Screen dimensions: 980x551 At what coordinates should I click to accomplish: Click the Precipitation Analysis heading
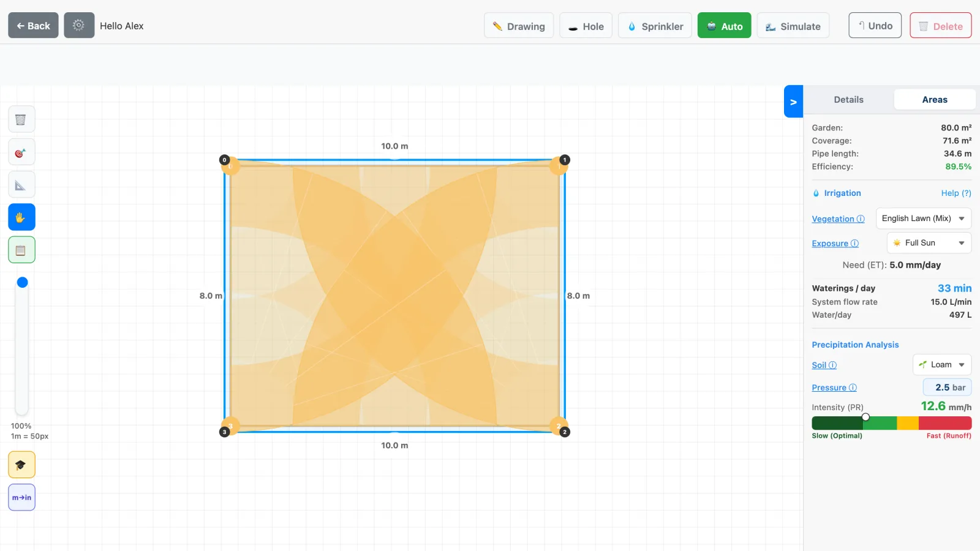coord(855,345)
